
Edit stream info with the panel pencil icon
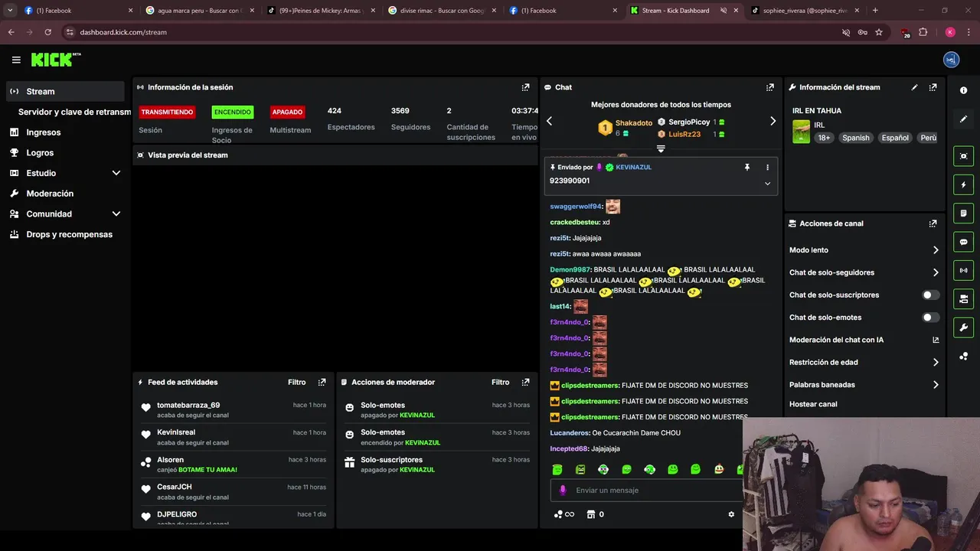pyautogui.click(x=914, y=87)
